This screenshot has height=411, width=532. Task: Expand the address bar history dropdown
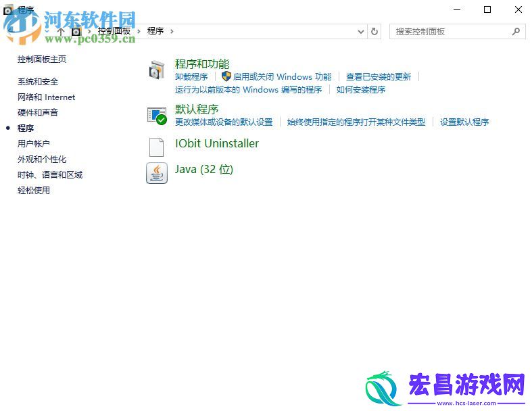[x=361, y=32]
